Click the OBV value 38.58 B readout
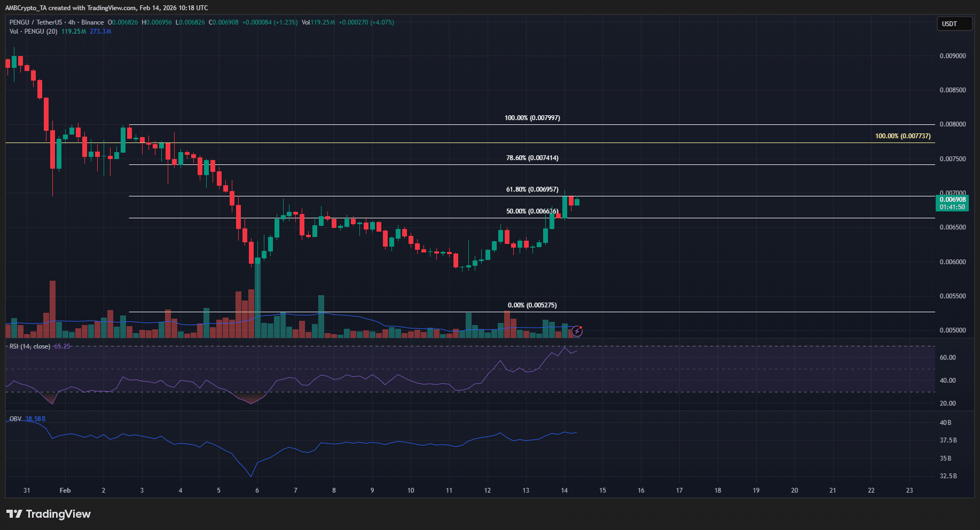 35,418
